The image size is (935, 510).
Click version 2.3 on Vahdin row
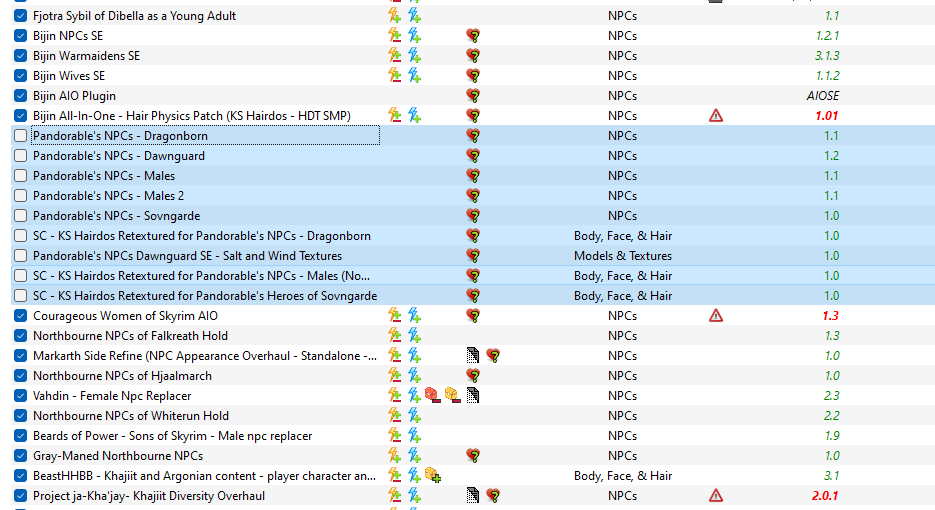coord(831,395)
